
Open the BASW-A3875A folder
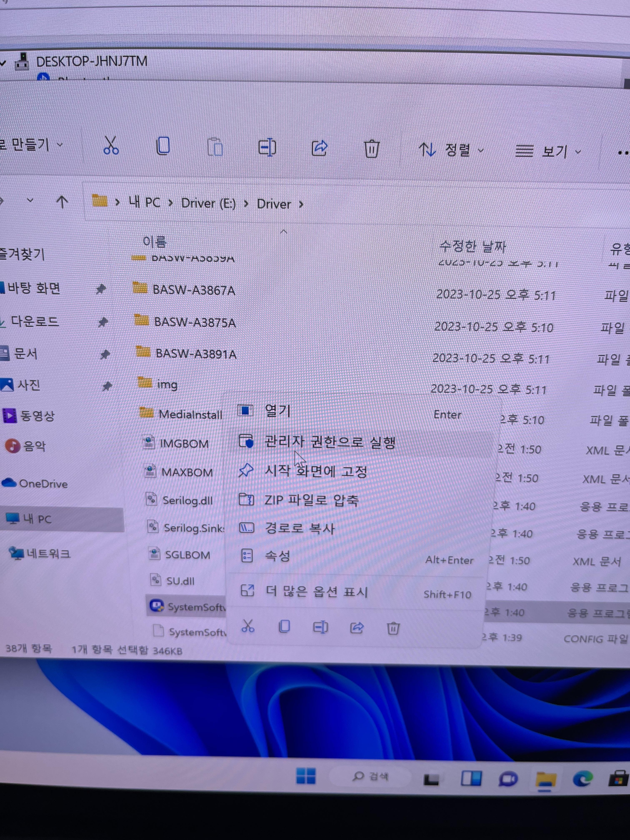click(x=194, y=322)
